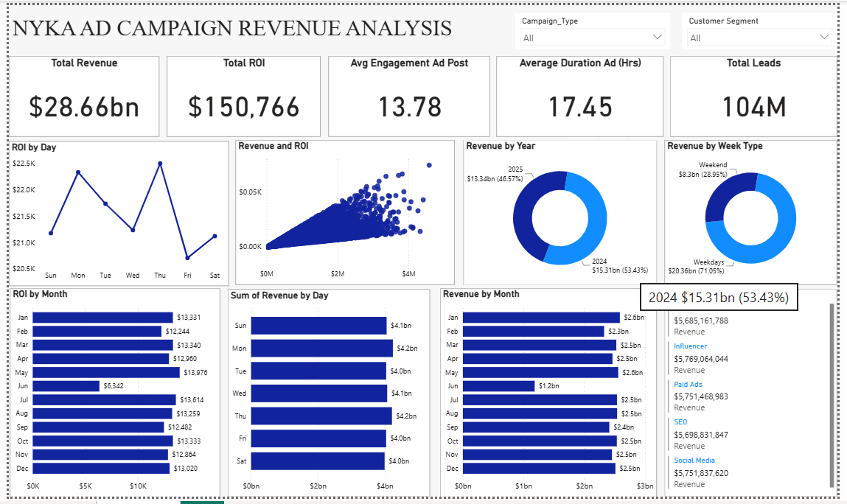Click the Influencer campaign label
This screenshot has height=504, width=847.
tap(690, 346)
